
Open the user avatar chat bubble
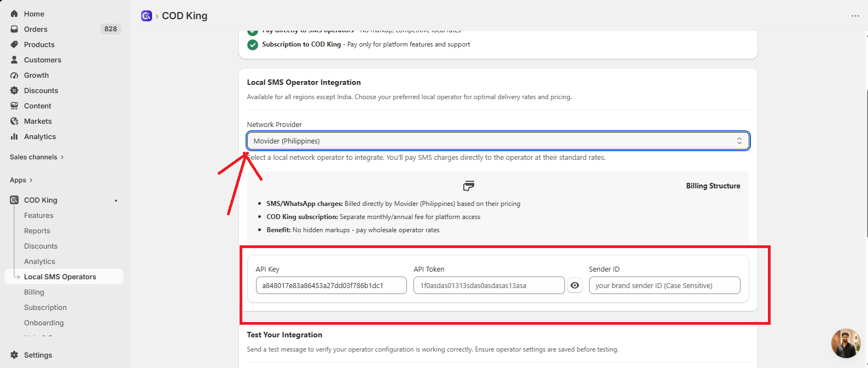[x=846, y=343]
